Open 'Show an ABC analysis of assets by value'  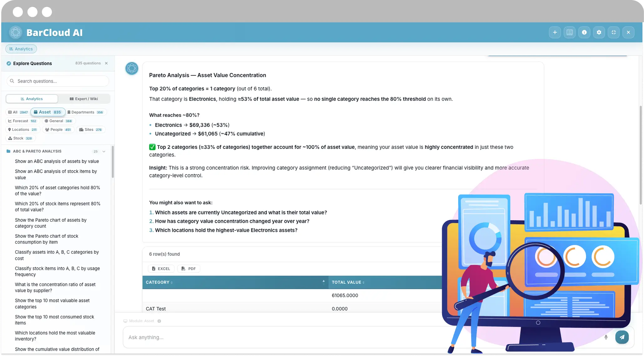coord(57,161)
